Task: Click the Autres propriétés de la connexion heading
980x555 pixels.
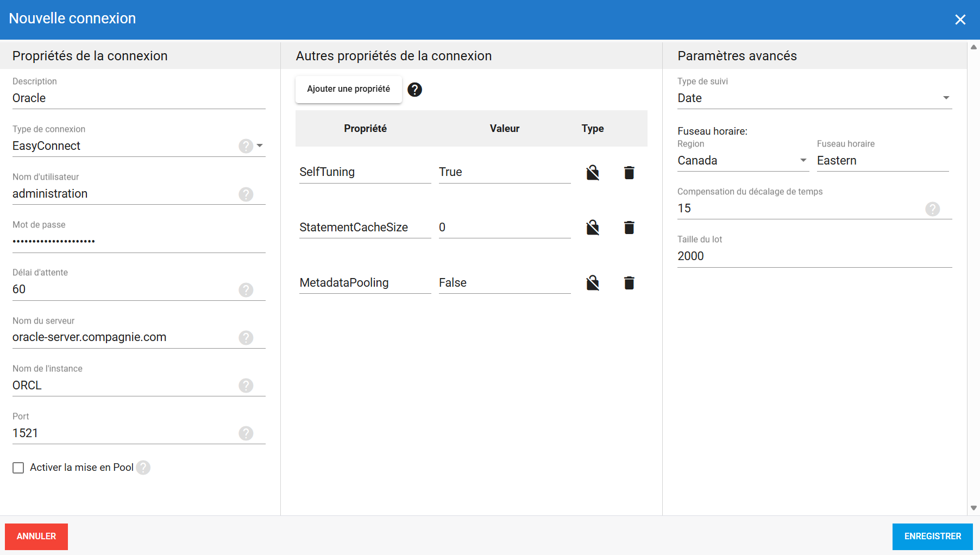Action: point(394,56)
